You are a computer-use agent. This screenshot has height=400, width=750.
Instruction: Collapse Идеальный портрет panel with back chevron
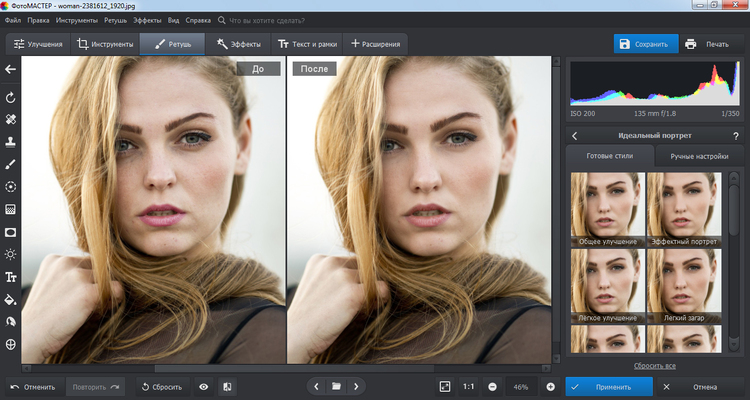coord(575,135)
